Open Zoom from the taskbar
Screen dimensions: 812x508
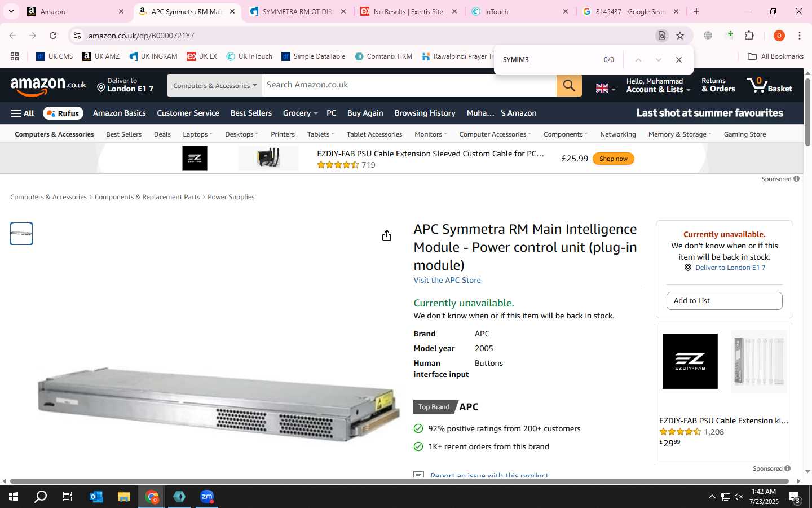click(207, 497)
